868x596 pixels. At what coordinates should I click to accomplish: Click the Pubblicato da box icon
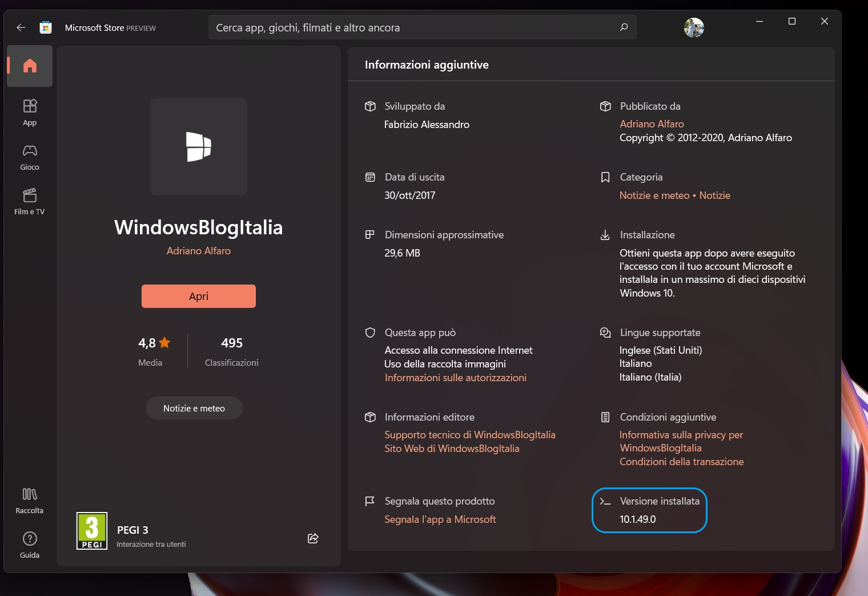pos(605,106)
